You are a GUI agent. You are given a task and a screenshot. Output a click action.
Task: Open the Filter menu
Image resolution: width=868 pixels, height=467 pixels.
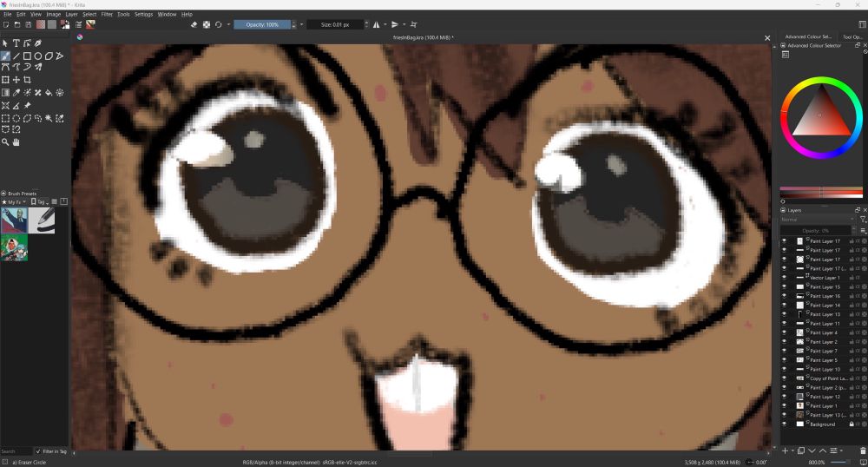click(107, 15)
